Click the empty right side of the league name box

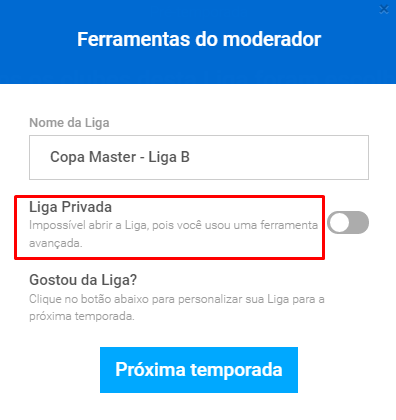pos(280,157)
